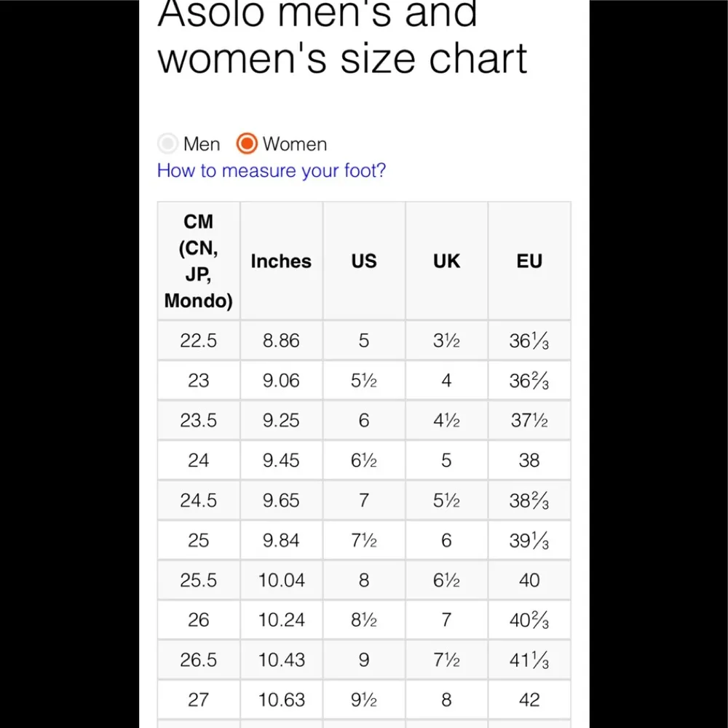Select the 9.25 inches cell
Viewport: 728px width, 728px height.
tap(281, 421)
